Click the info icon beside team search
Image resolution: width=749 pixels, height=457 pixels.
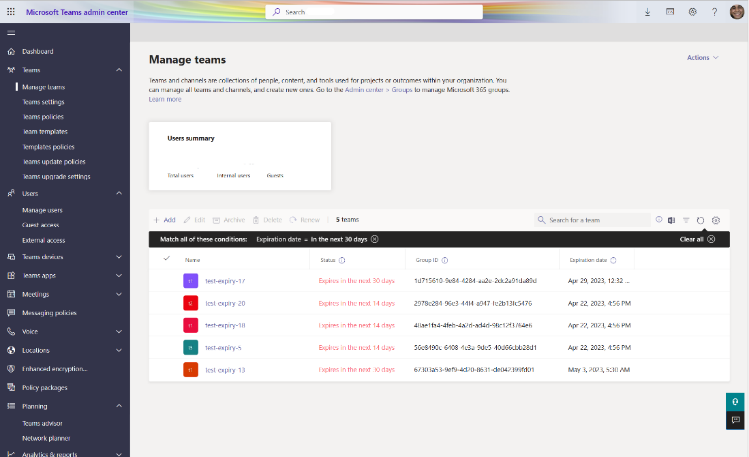pos(659,220)
